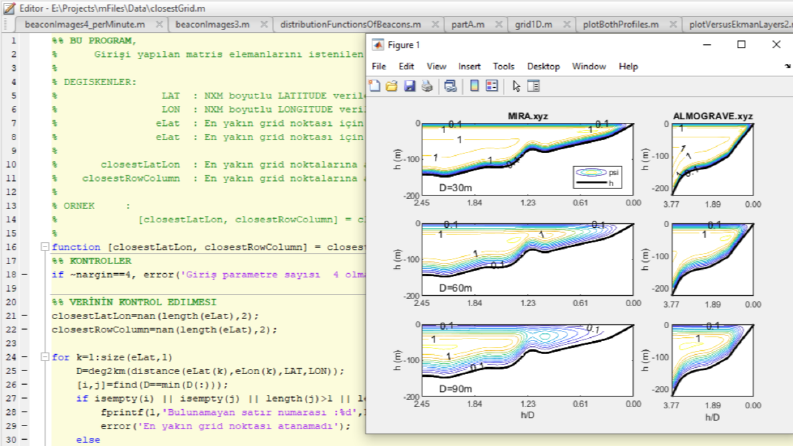Screen dimensions: 793x446
Task: Open the Property Inspector icon
Action: point(534,86)
